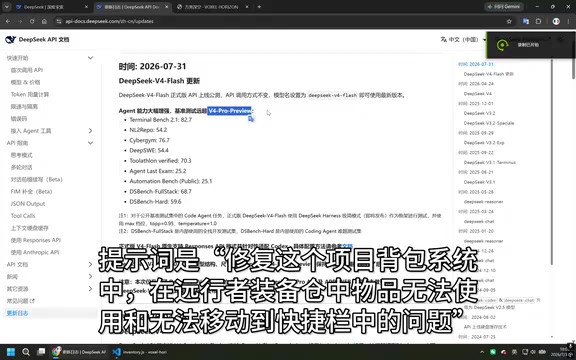Bookmark this page with the star icon

[509, 21]
